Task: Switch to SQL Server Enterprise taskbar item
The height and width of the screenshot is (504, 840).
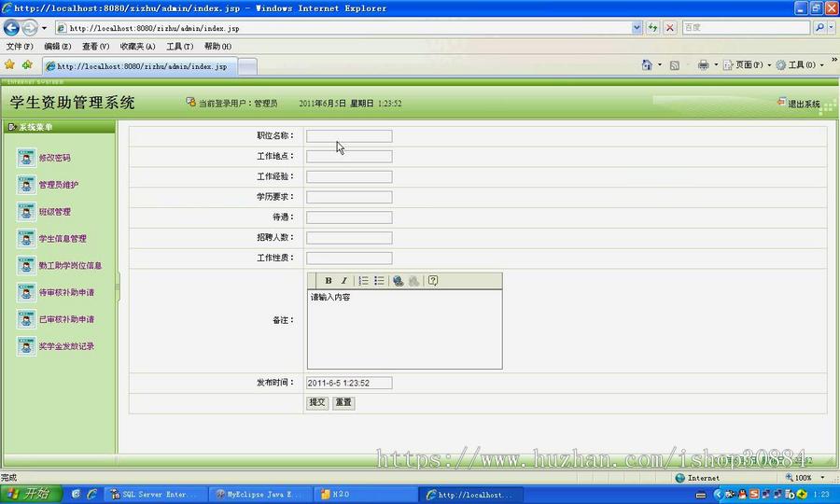Action: [154, 495]
